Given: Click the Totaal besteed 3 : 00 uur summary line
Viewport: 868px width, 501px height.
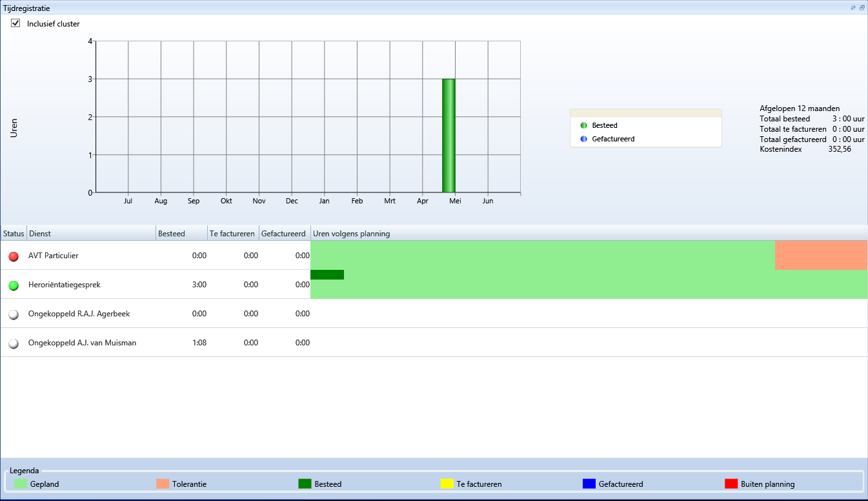Looking at the screenshot, I should pos(812,119).
